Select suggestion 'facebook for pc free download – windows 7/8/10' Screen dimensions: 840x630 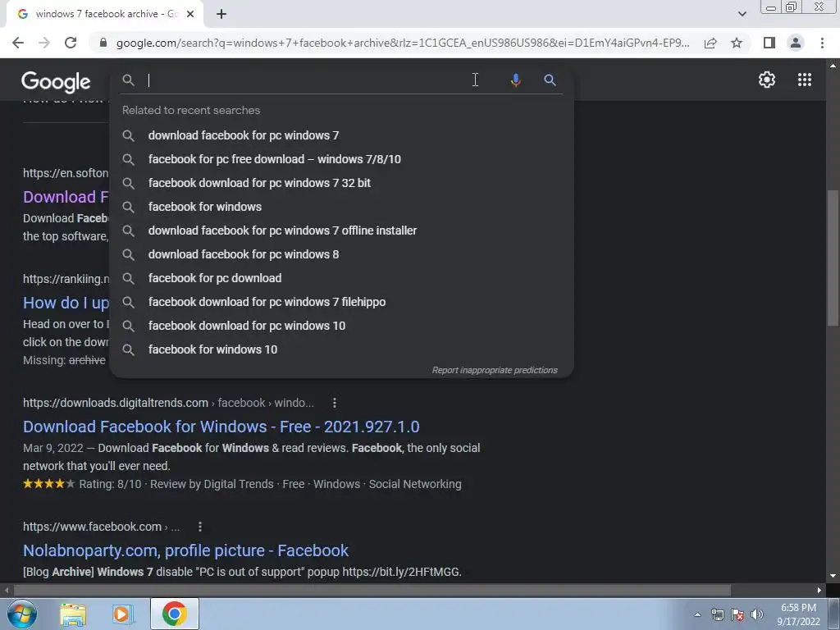click(341, 159)
